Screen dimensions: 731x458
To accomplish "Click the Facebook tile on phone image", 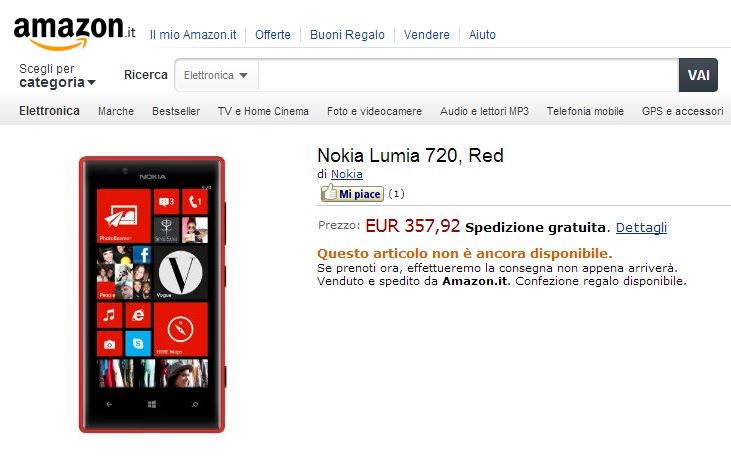I will pos(142,255).
